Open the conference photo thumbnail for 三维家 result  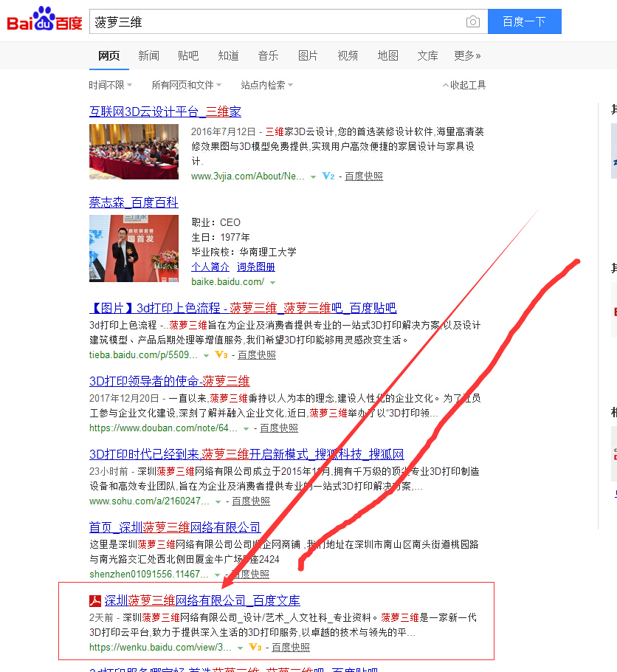tap(134, 151)
